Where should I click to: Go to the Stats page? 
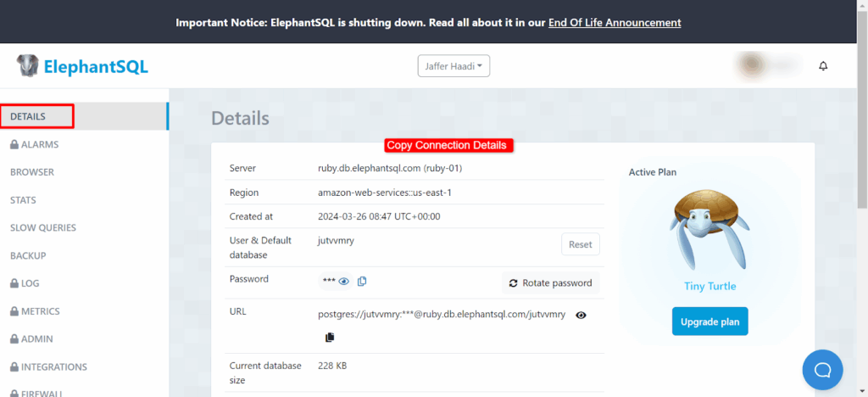click(23, 200)
